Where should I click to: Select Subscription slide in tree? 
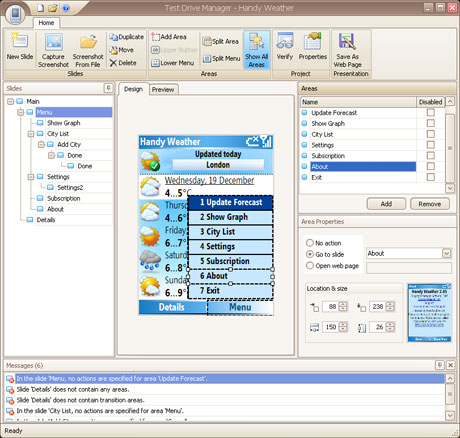[64, 198]
